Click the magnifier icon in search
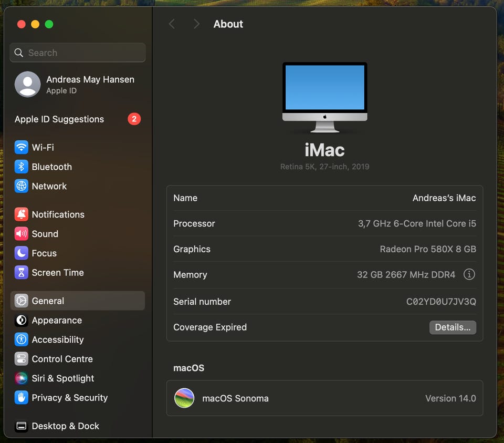The width and height of the screenshot is (504, 443). click(x=19, y=53)
